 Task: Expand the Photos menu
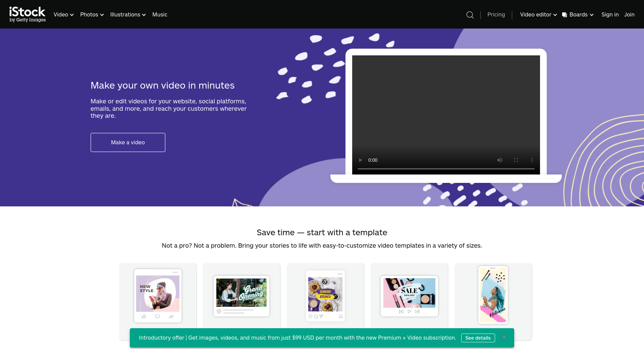pos(92,14)
